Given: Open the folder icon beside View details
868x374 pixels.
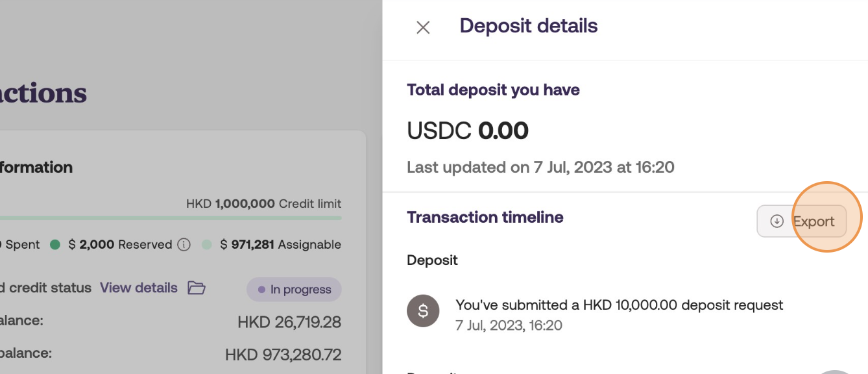Looking at the screenshot, I should coord(197,288).
